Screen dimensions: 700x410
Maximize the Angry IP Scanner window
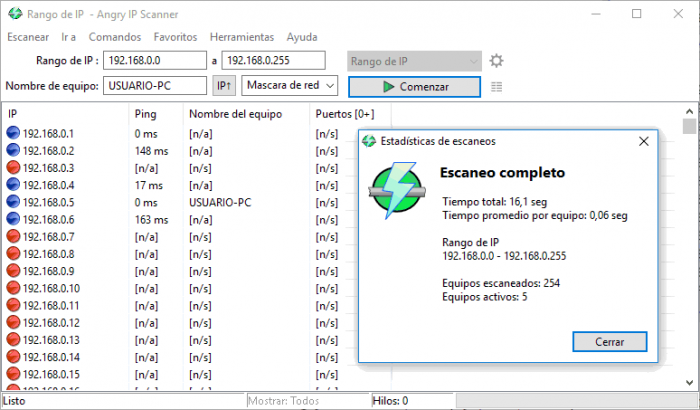click(x=637, y=14)
